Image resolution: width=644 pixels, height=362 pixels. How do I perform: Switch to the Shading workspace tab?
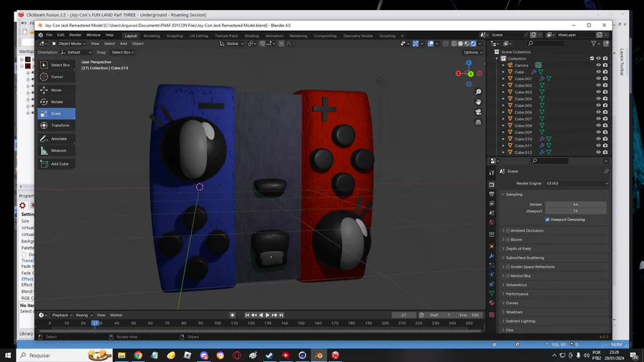point(251,36)
